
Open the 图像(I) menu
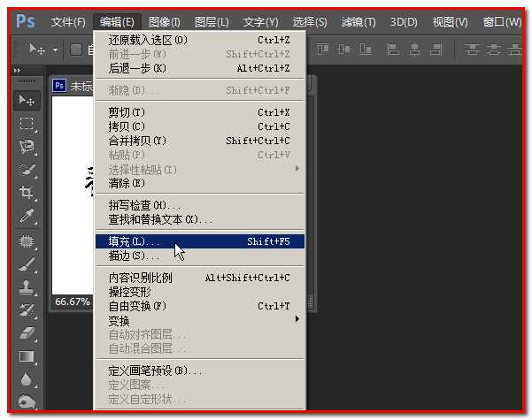165,22
